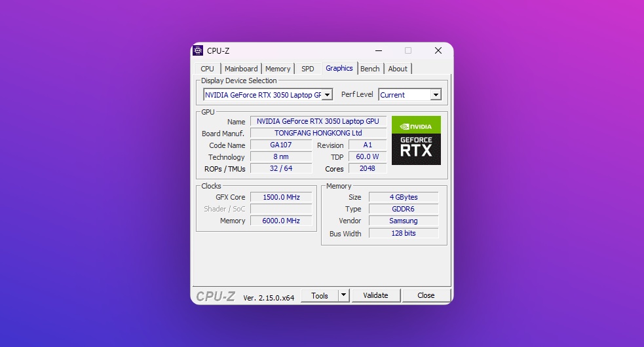Click the Close button at bottom
644x347 pixels.
tap(426, 295)
